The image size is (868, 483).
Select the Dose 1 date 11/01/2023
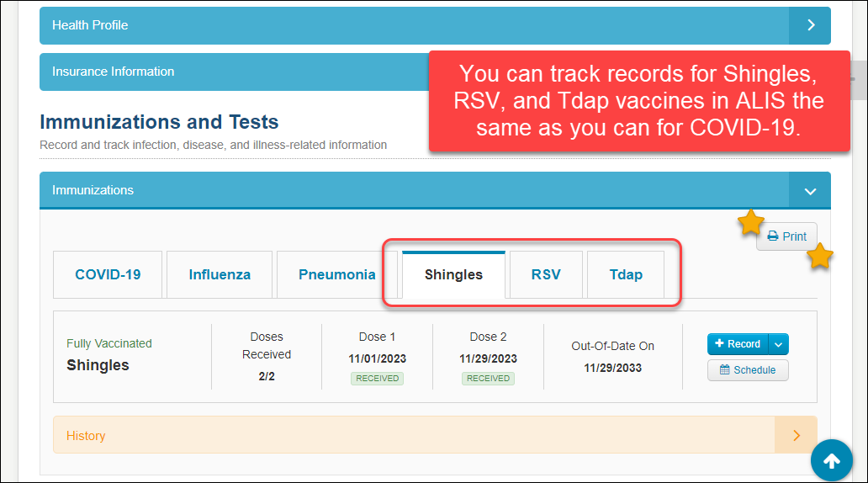pos(377,359)
